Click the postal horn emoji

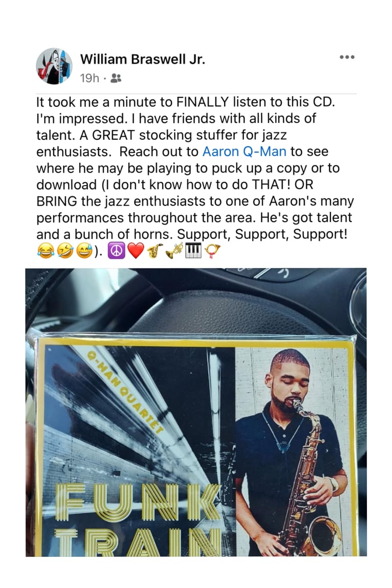213,251
